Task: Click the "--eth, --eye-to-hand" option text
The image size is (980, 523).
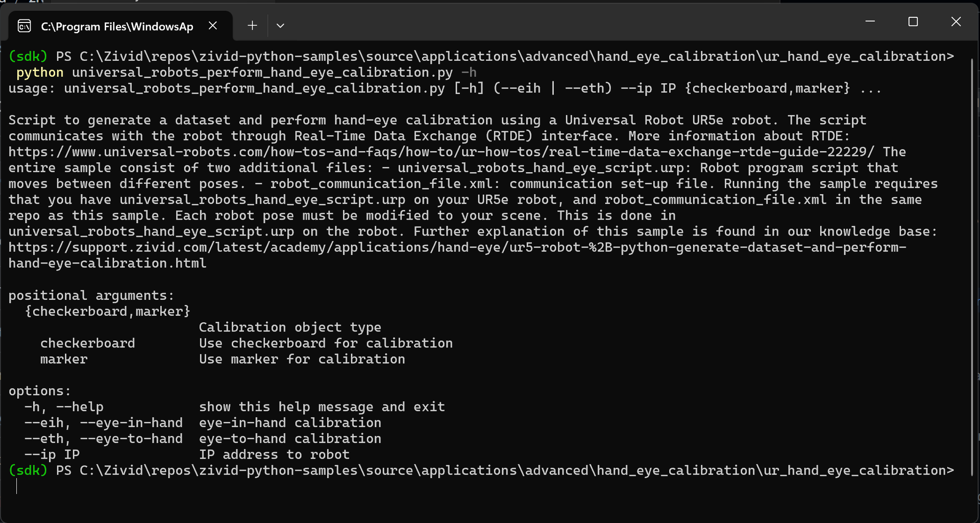Action: pos(104,439)
